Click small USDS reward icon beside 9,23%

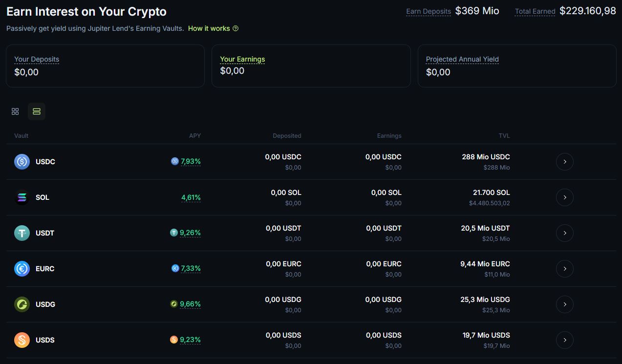(x=174, y=340)
